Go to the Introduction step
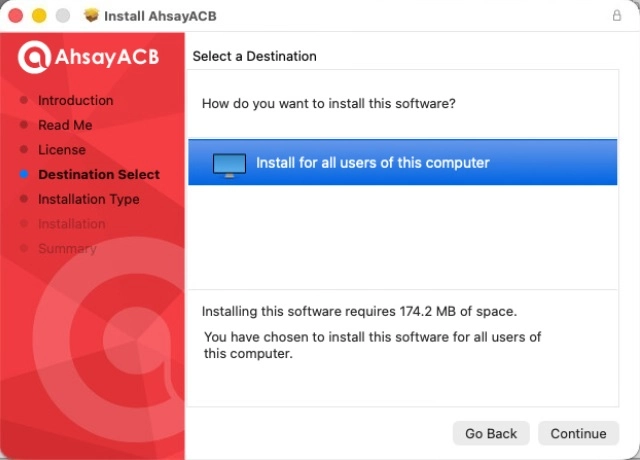 (x=75, y=100)
